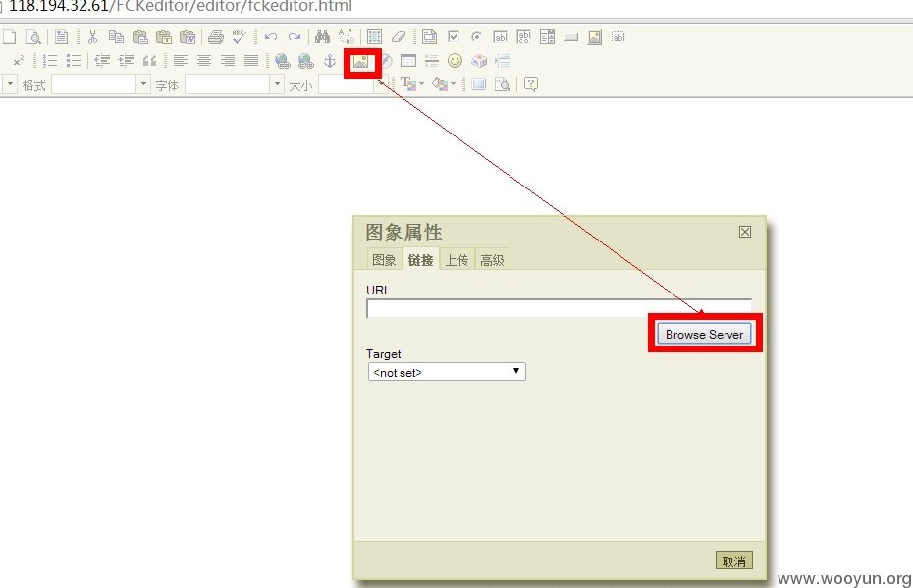Click the New Page icon

coord(9,37)
